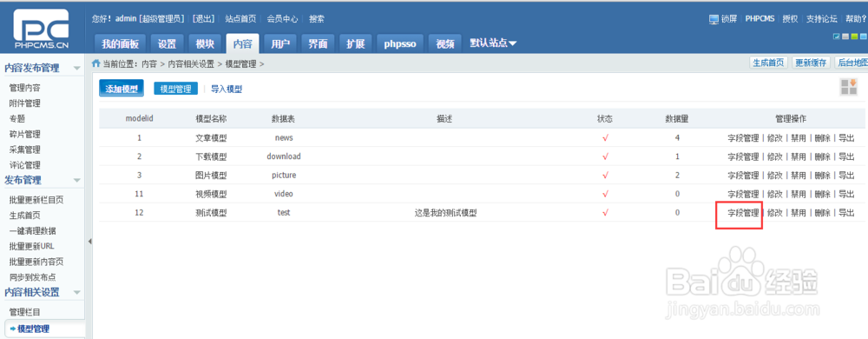Click 禁用 for 视频模型 row
868x339 pixels.
point(799,194)
